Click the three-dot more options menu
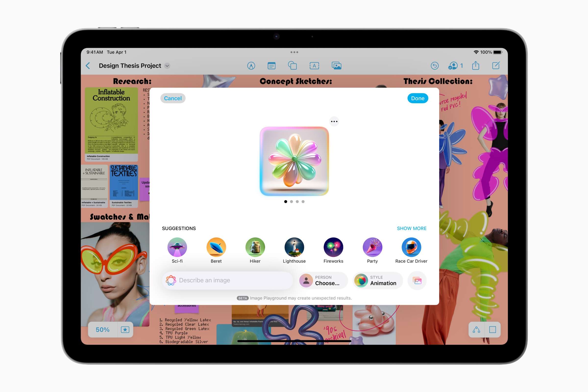 (x=334, y=122)
